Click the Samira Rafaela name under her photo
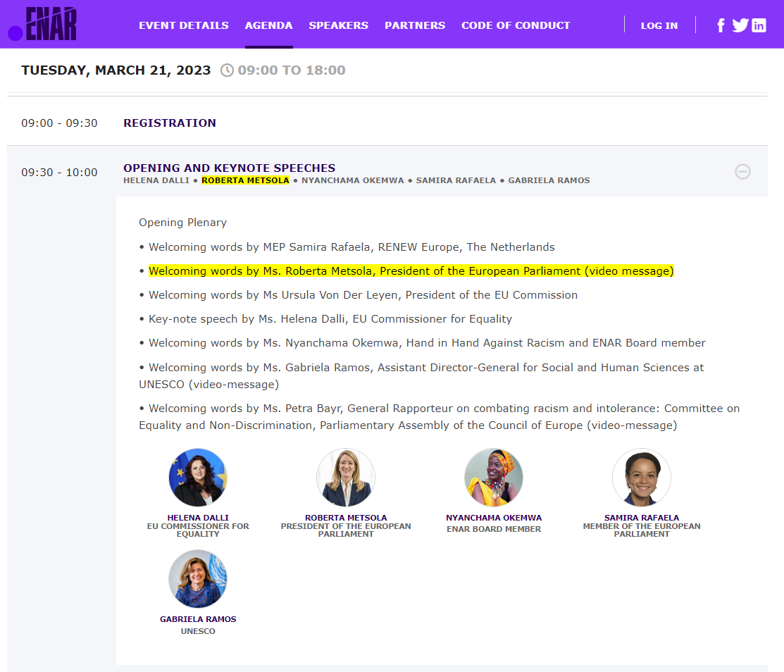784x672 pixels. [642, 518]
